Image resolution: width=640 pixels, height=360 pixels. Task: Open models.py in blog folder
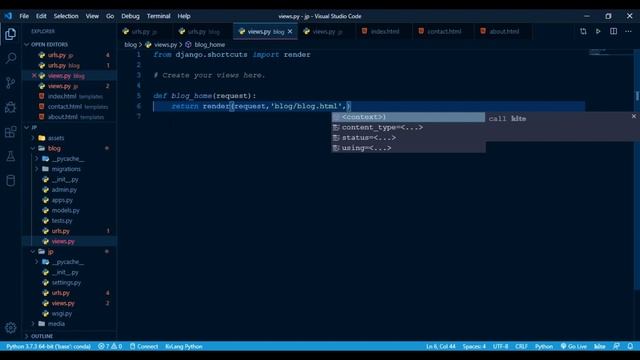[x=65, y=210]
